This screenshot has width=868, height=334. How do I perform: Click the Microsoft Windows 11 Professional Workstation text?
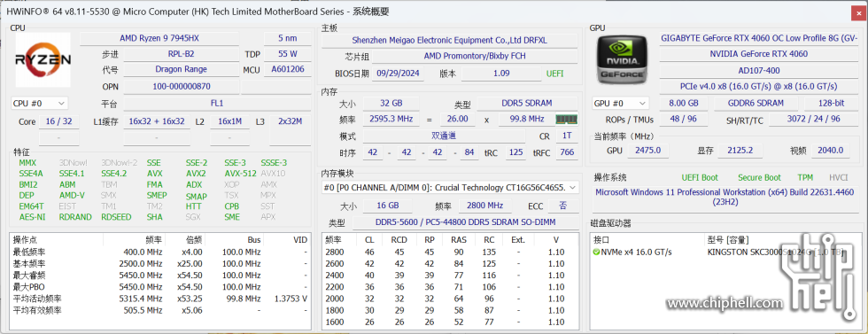tap(725, 198)
